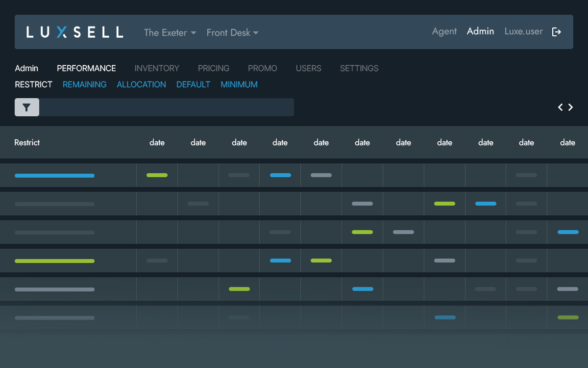Screen dimensions: 588x368
Task: Open the PERFORMANCE menu tab
Action: click(86, 68)
